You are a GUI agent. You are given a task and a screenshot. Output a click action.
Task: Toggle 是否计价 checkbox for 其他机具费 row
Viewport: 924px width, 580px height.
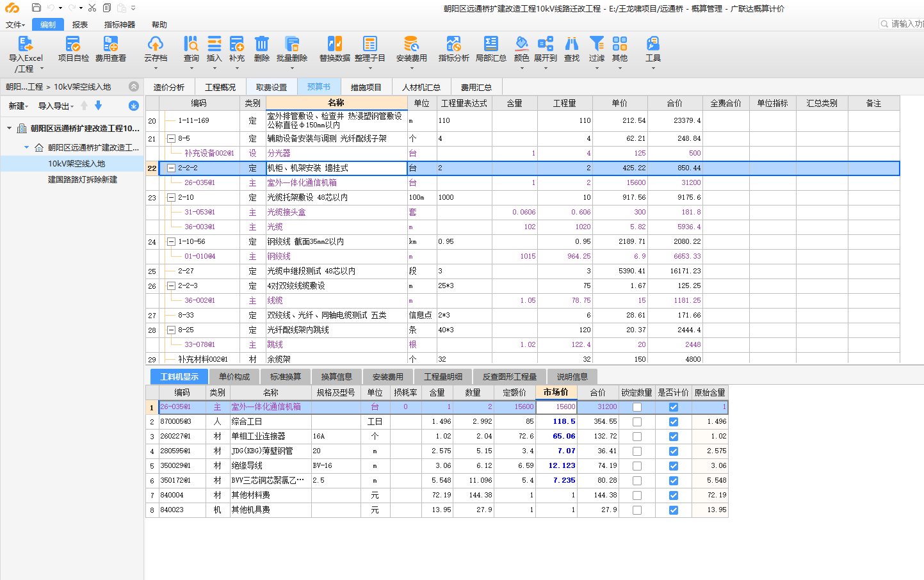click(x=673, y=510)
